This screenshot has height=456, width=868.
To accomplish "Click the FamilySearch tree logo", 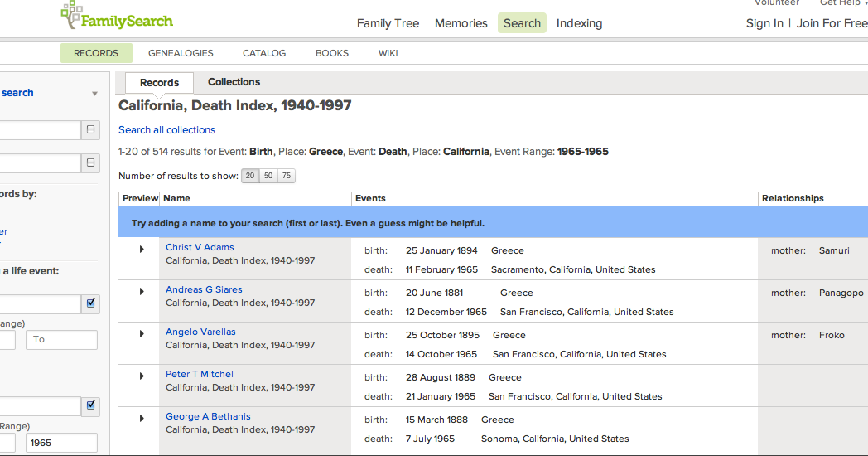I will point(116,16).
